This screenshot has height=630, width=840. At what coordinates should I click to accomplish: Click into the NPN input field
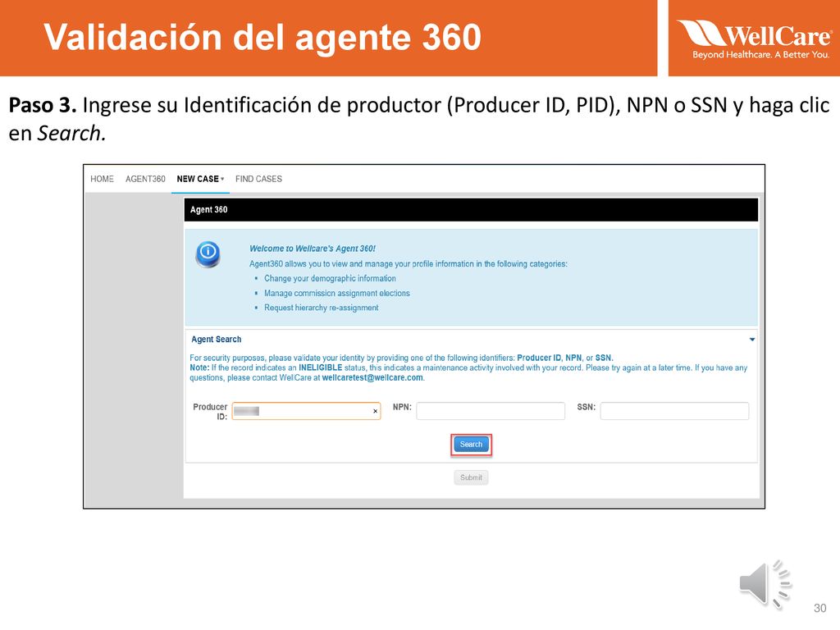click(x=491, y=412)
